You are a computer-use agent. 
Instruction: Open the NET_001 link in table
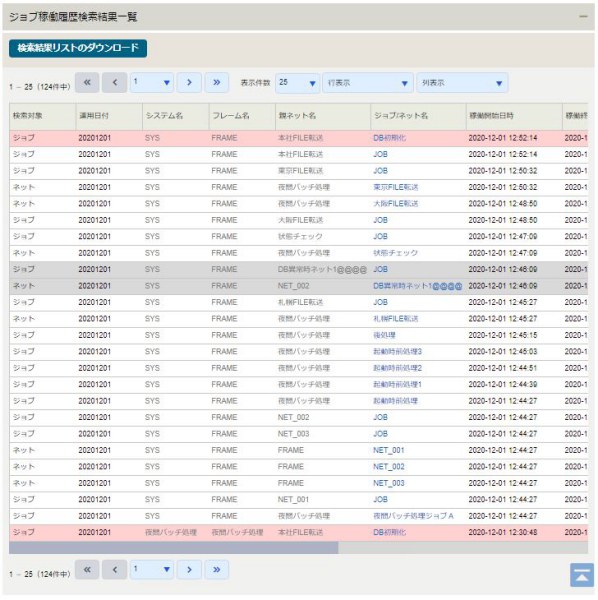pos(388,450)
